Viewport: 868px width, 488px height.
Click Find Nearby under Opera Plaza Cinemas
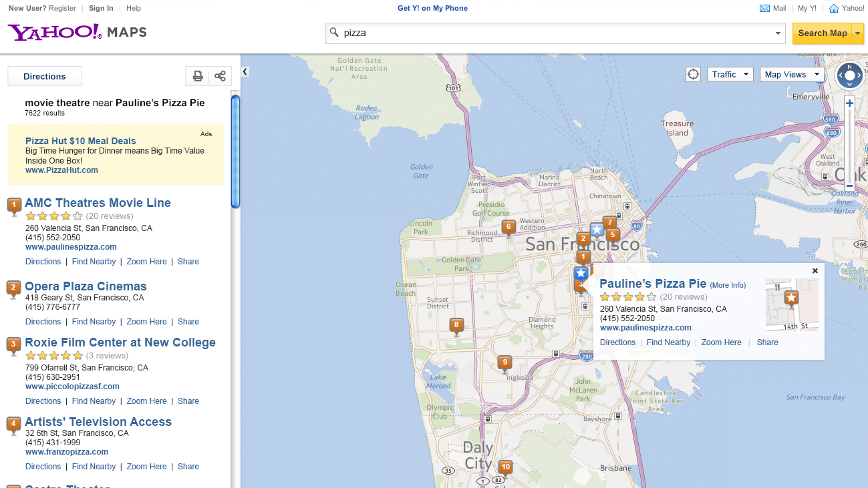94,322
